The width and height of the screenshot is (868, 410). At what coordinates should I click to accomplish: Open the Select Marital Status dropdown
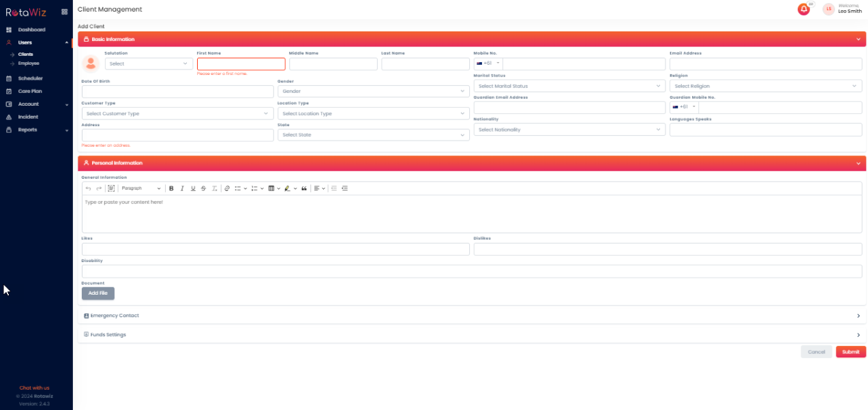tap(569, 86)
